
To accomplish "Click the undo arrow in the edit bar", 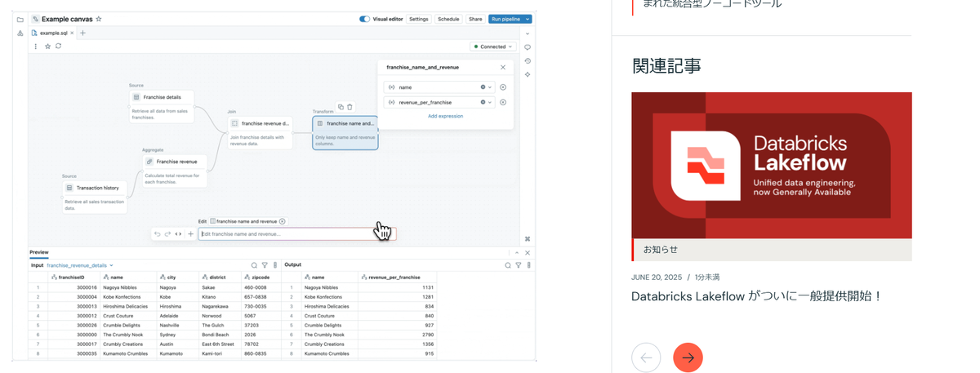I will pyautogui.click(x=158, y=234).
